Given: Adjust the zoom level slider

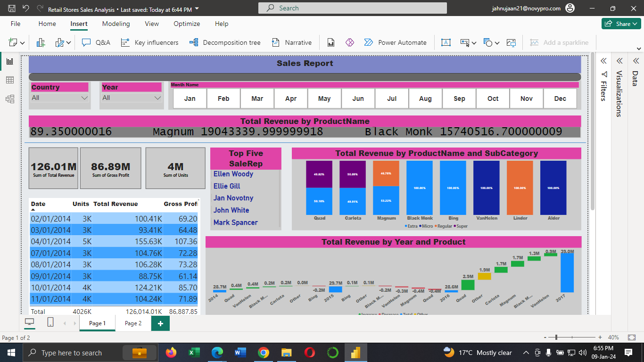Looking at the screenshot, I should (x=557, y=337).
